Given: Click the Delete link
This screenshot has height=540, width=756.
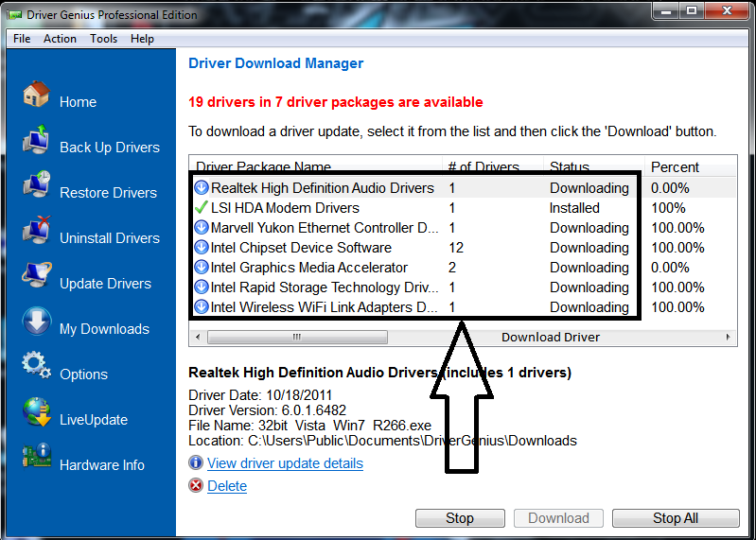Looking at the screenshot, I should point(227,485).
